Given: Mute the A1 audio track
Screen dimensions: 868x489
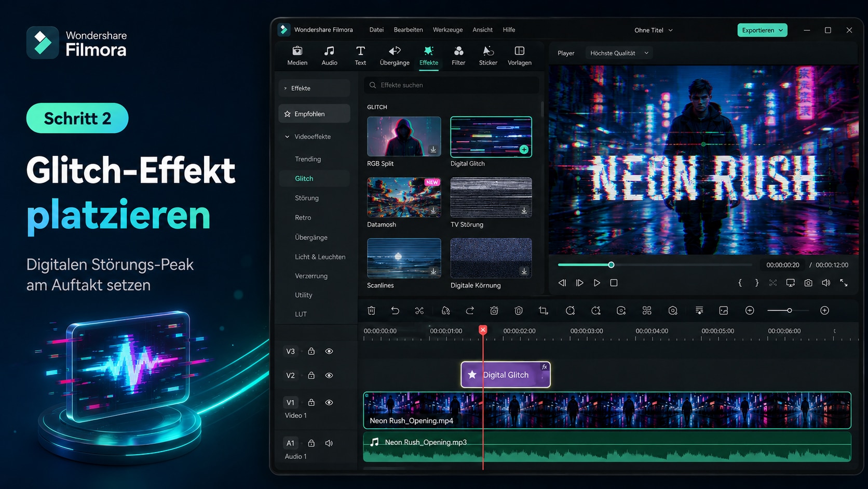Looking at the screenshot, I should [x=329, y=443].
